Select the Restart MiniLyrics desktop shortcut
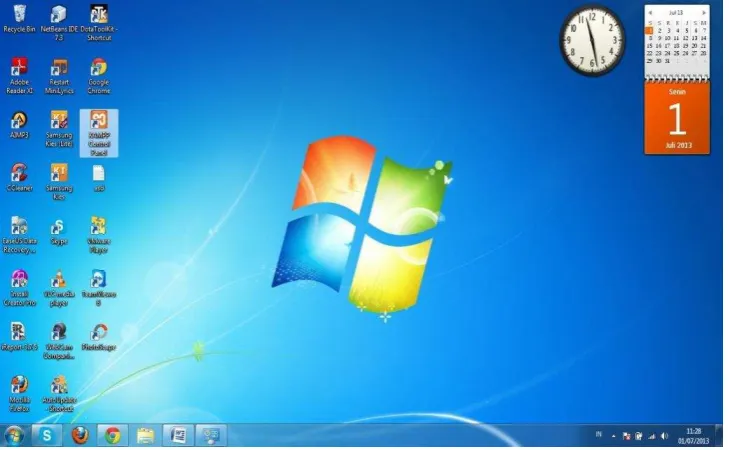The width and height of the screenshot is (729, 450). pyautogui.click(x=59, y=76)
